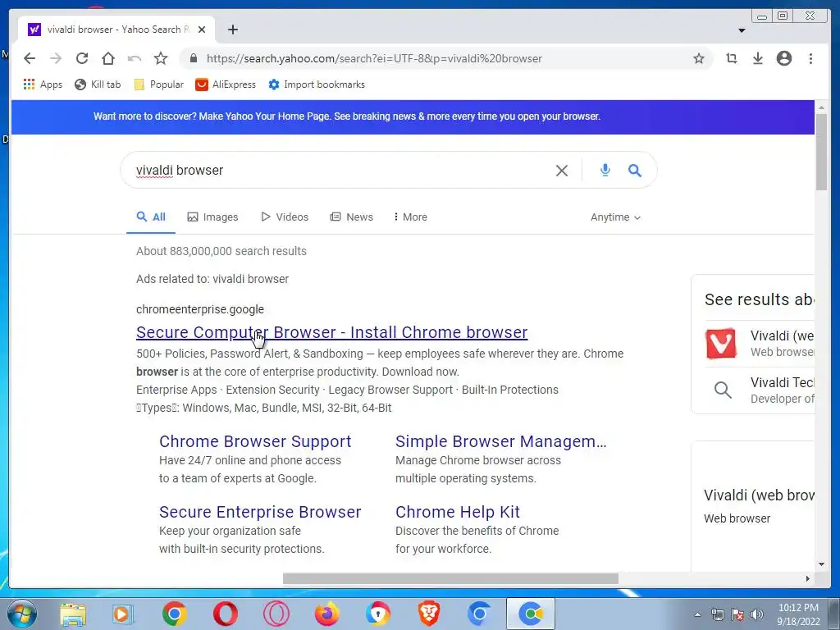Launch Google Chrome from taskbar
840x630 pixels.
[174, 614]
